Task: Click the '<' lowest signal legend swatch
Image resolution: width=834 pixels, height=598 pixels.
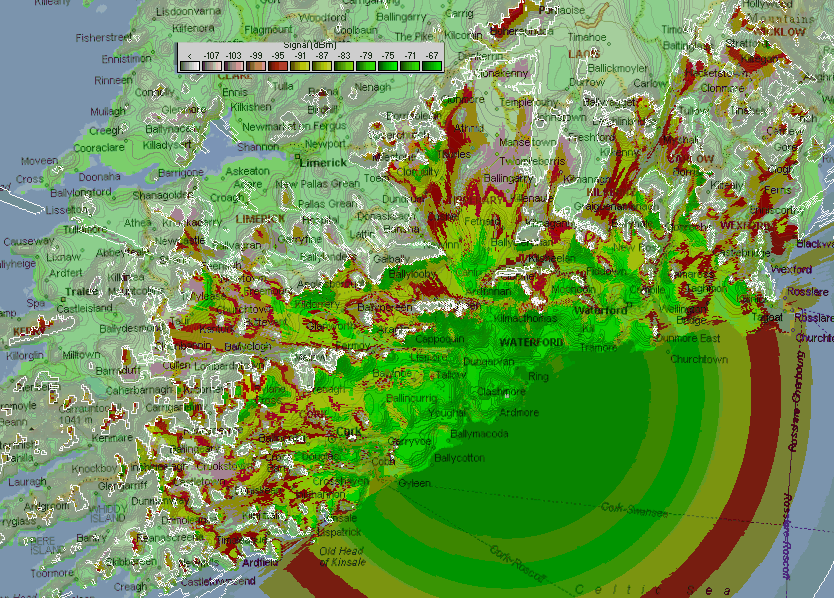Action: click(188, 66)
